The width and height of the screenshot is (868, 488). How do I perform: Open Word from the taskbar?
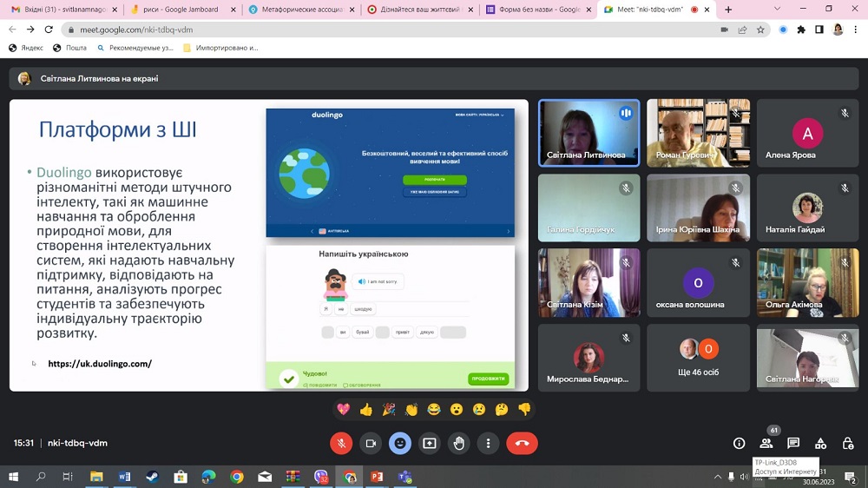[124, 477]
